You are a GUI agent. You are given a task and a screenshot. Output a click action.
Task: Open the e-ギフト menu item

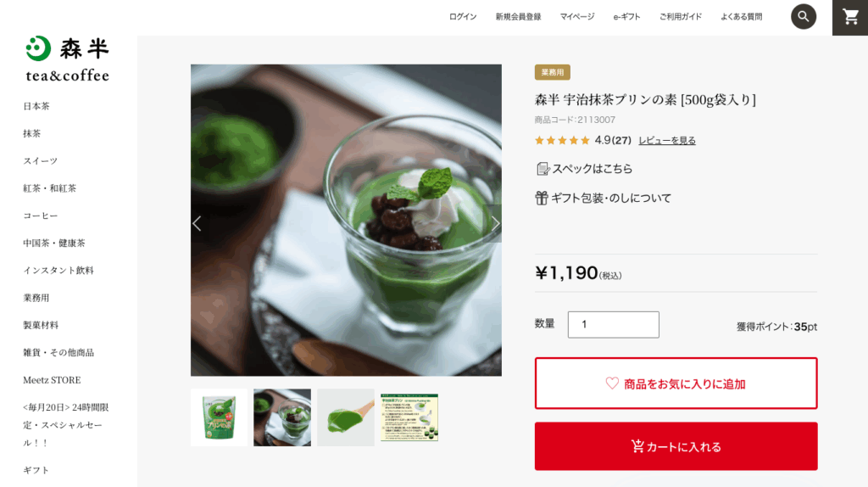point(626,17)
